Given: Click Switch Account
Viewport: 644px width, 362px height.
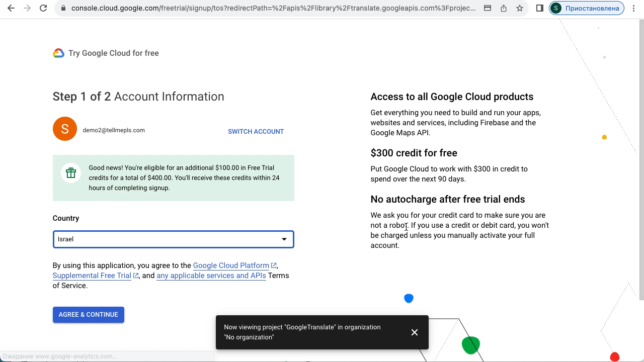Looking at the screenshot, I should (x=256, y=132).
